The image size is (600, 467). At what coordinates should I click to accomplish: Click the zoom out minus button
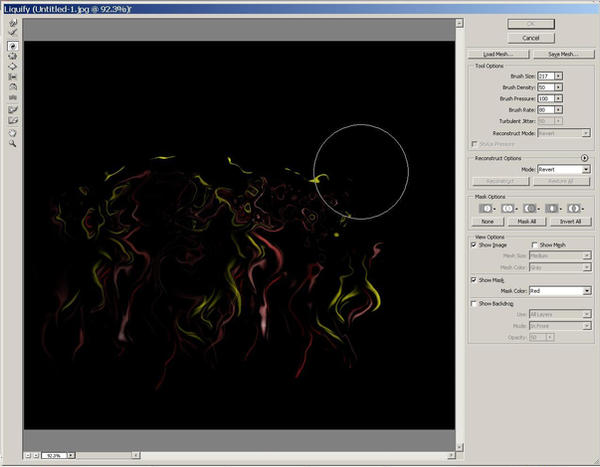[x=28, y=456]
